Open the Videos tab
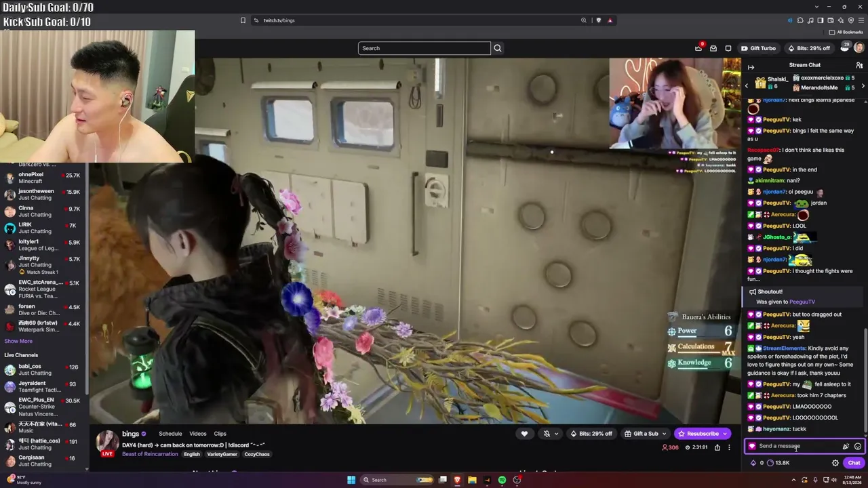 tap(198, 434)
